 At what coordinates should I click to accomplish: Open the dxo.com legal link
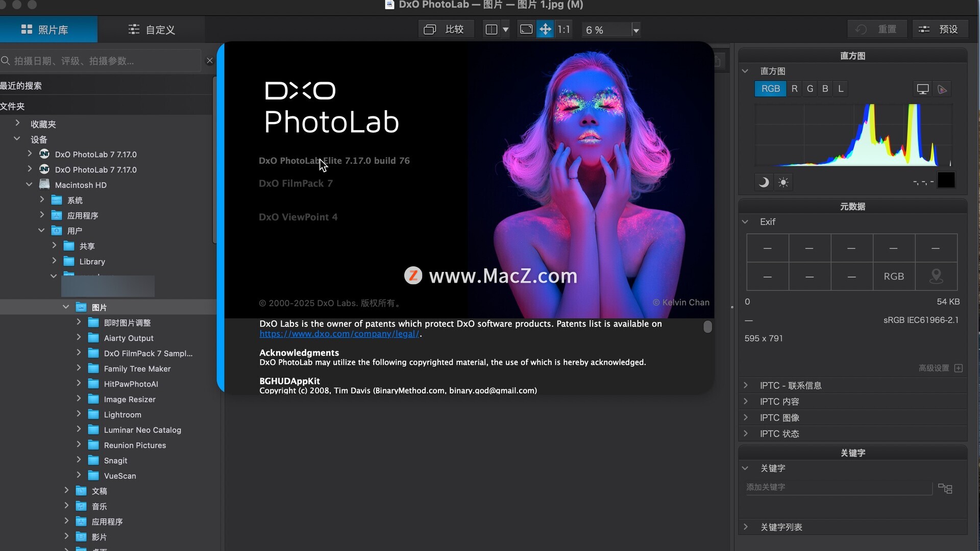tap(339, 334)
